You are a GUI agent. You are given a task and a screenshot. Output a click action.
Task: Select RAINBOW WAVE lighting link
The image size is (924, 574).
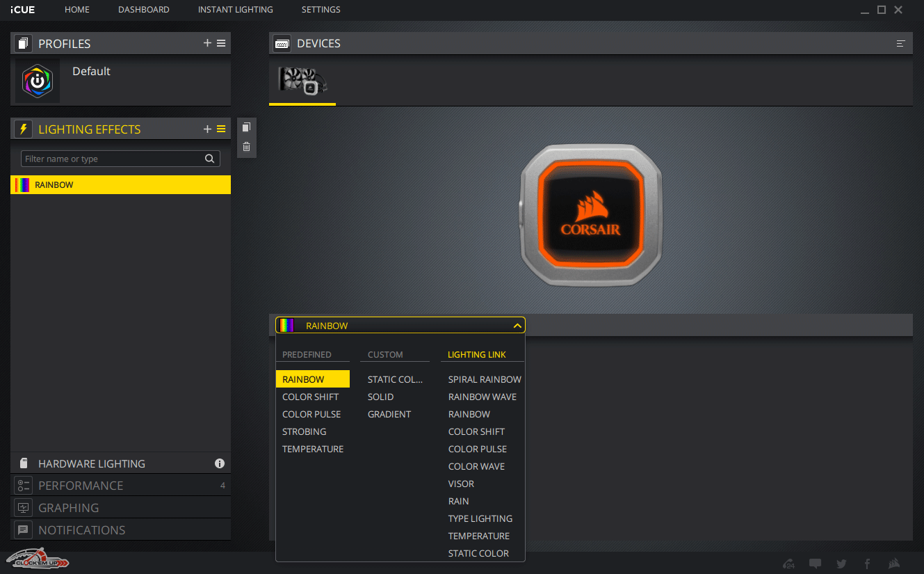tap(483, 397)
